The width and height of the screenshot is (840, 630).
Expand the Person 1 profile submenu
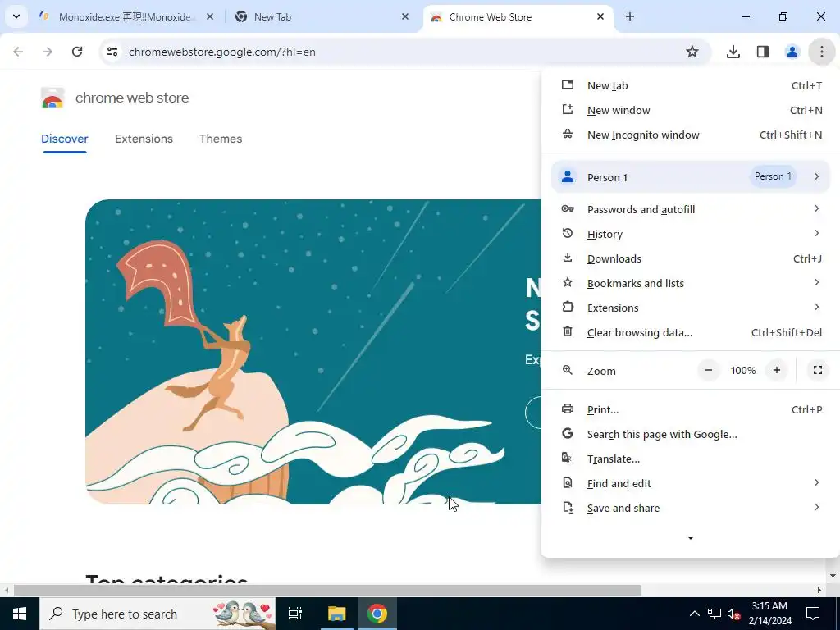tap(691, 177)
